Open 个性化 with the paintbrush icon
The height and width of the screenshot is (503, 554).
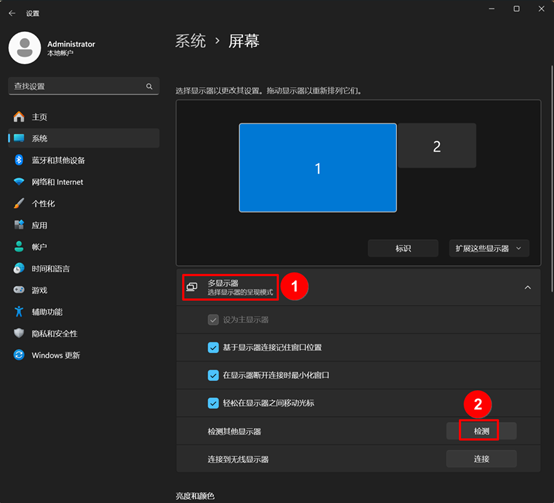coord(19,203)
